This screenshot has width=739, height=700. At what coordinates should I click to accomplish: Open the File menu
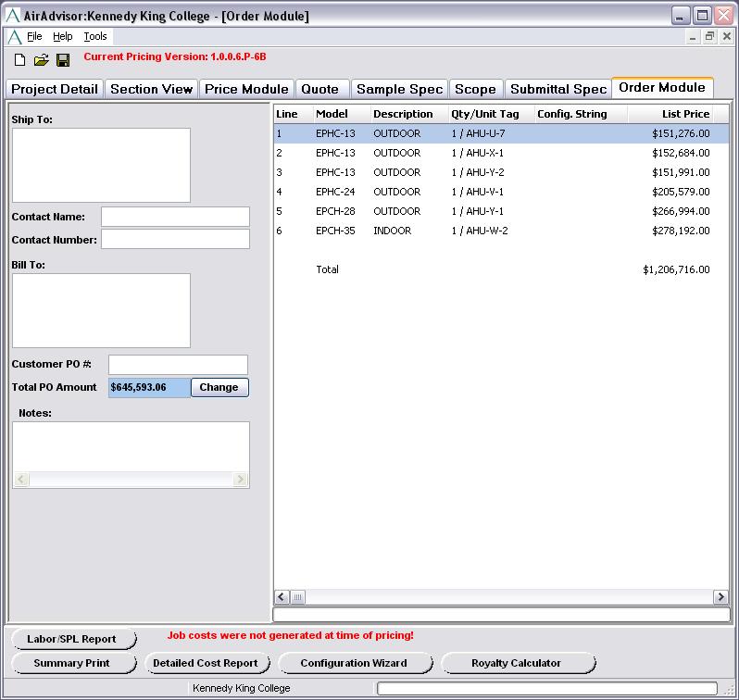(34, 37)
